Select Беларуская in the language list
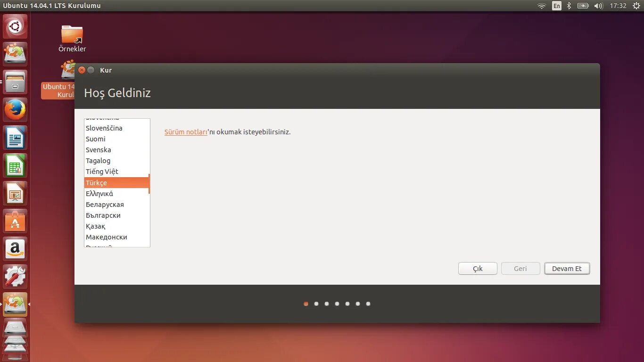This screenshot has width=644, height=362. click(116, 205)
